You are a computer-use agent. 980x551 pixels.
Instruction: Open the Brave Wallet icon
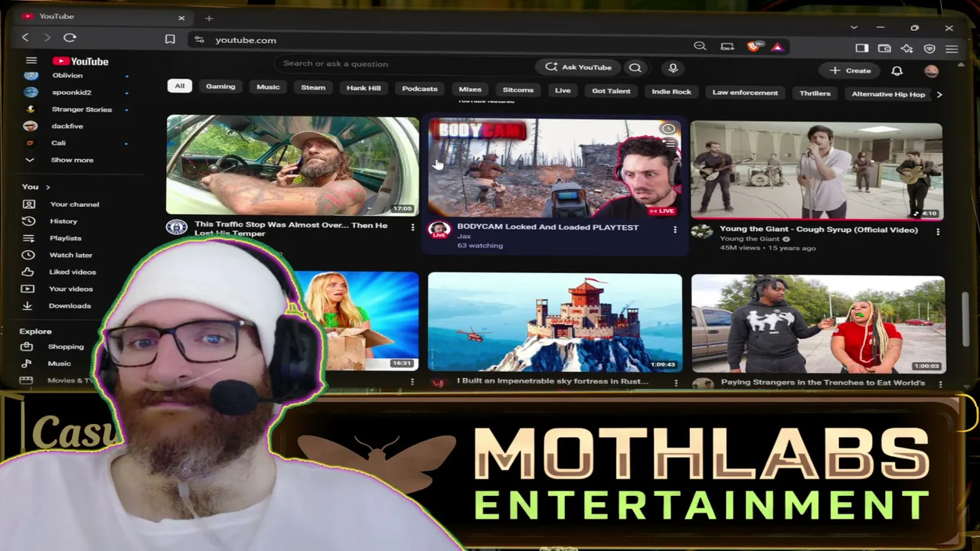884,48
